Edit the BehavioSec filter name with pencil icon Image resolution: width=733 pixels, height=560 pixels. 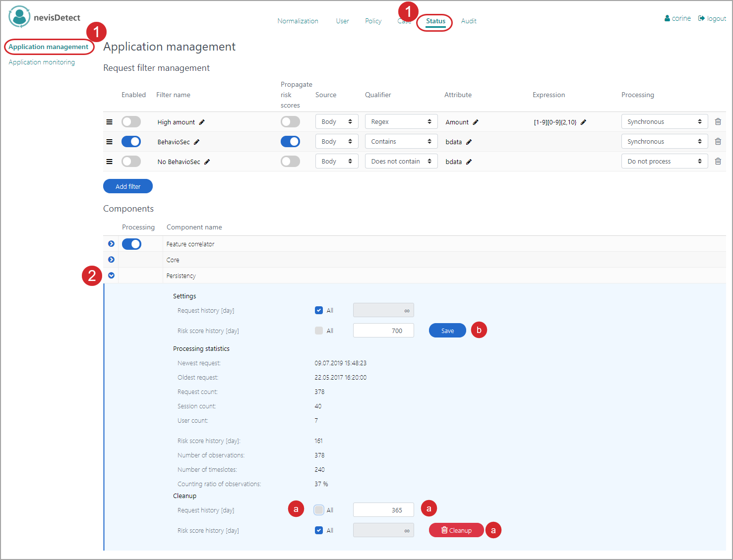click(196, 142)
